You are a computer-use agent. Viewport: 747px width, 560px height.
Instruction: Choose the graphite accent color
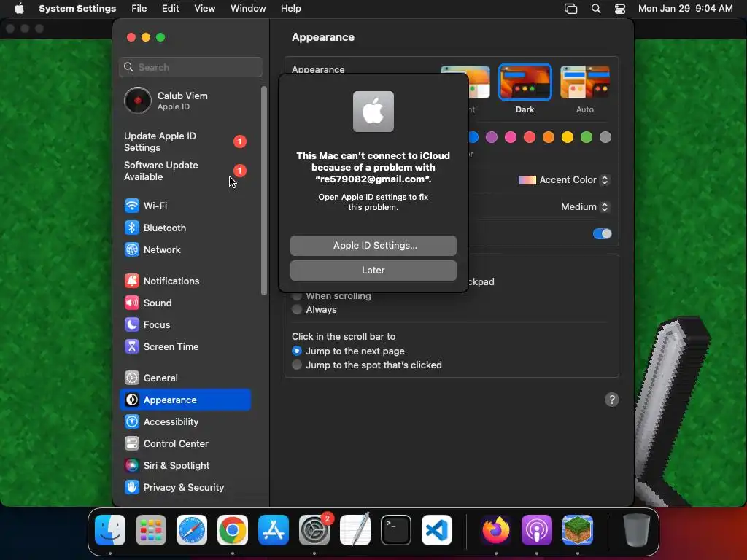(605, 138)
